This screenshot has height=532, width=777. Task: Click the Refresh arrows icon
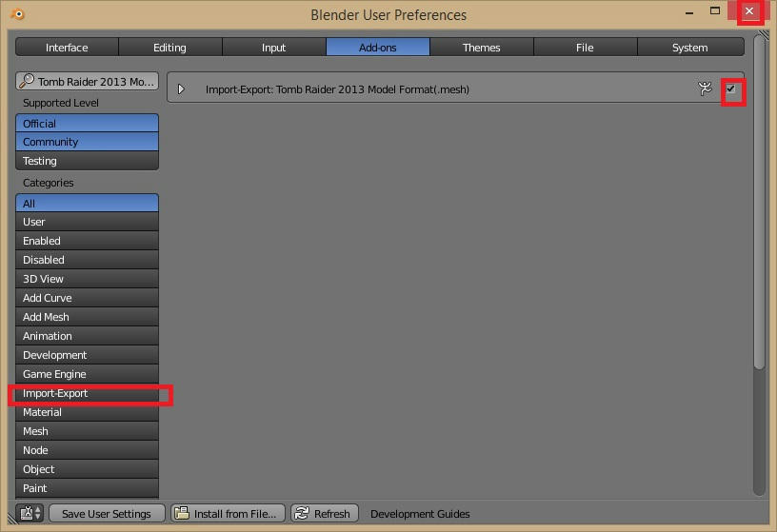302,513
